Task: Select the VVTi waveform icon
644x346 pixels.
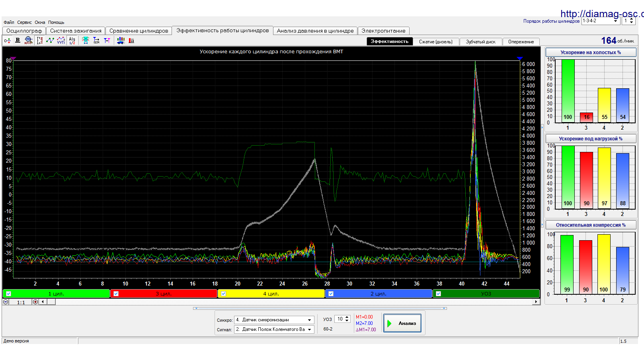Action: coord(61,41)
